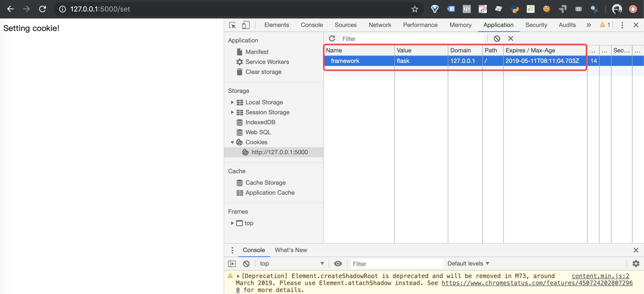Select Web SQL in the Storage section
This screenshot has height=294, width=644.
click(x=258, y=132)
